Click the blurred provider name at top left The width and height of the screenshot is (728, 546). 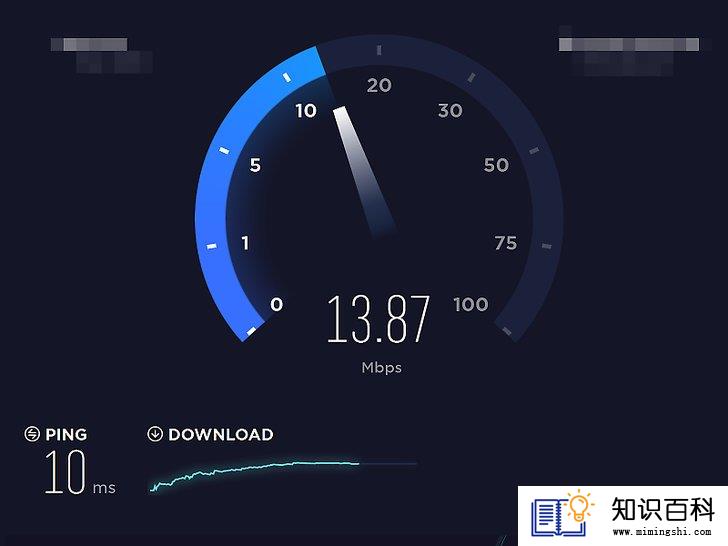pos(102,55)
